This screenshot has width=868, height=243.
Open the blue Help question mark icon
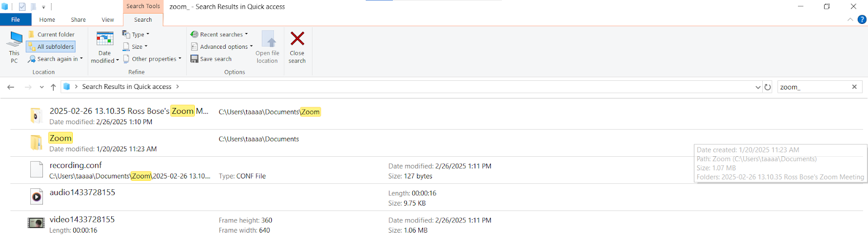point(861,20)
